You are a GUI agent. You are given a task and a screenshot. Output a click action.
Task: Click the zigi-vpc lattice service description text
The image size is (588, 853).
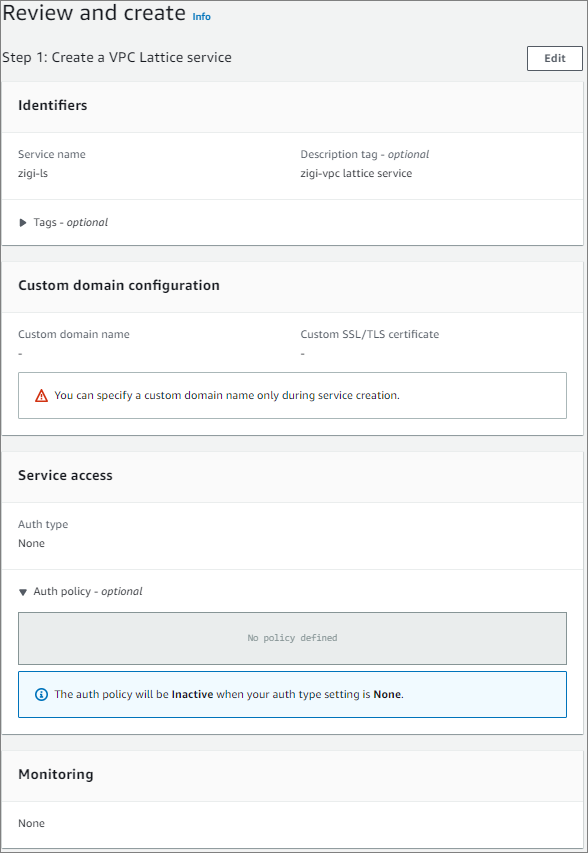(356, 174)
